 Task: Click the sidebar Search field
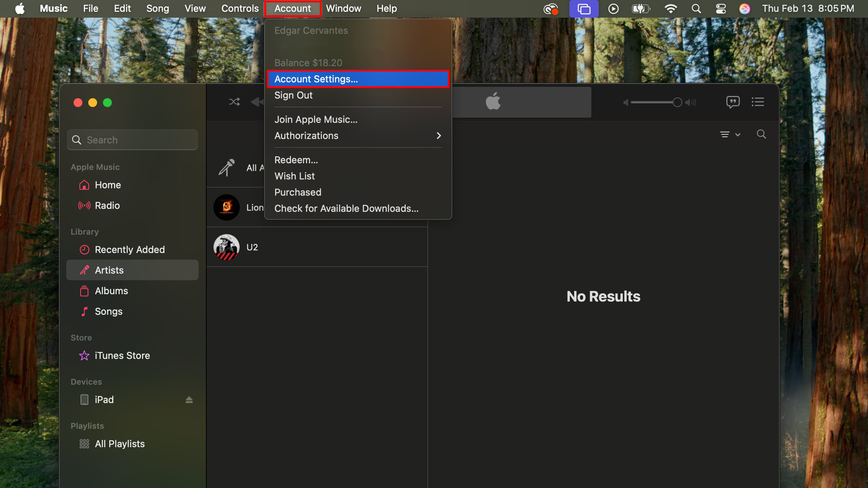point(132,140)
